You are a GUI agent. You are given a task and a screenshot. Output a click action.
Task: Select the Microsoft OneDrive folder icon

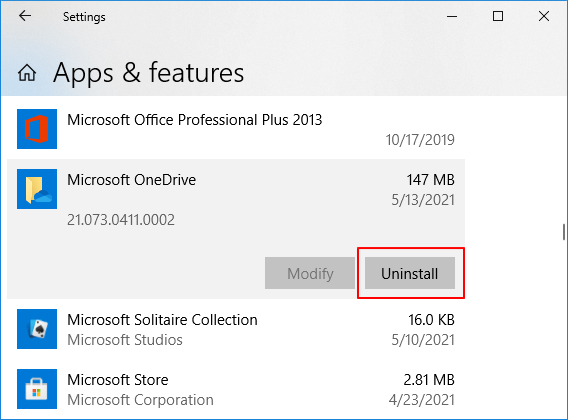37,189
